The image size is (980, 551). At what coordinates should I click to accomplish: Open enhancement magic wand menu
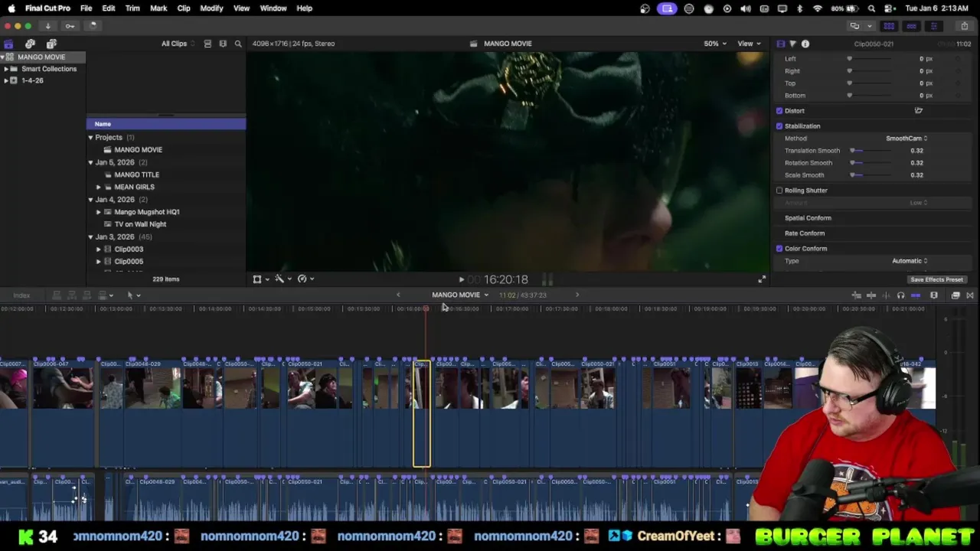tap(283, 279)
